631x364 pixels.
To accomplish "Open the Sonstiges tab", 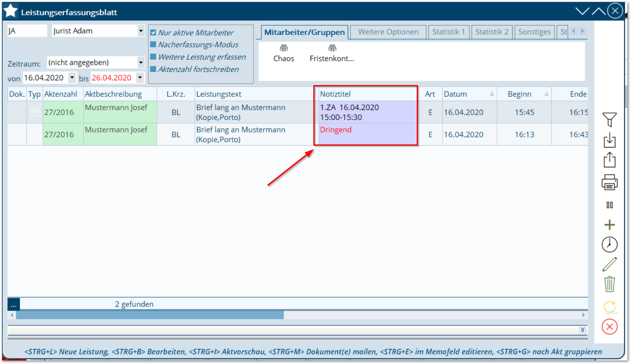I will pos(534,32).
